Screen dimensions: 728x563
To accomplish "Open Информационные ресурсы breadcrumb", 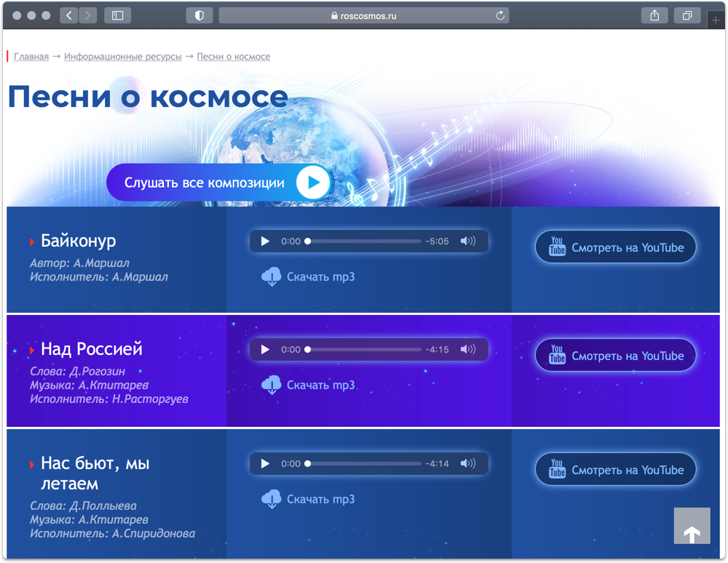I will 123,57.
